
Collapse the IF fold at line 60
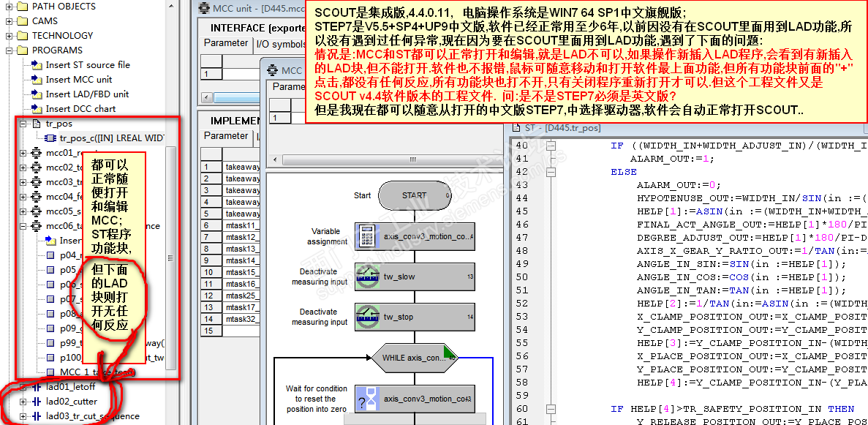(551, 409)
